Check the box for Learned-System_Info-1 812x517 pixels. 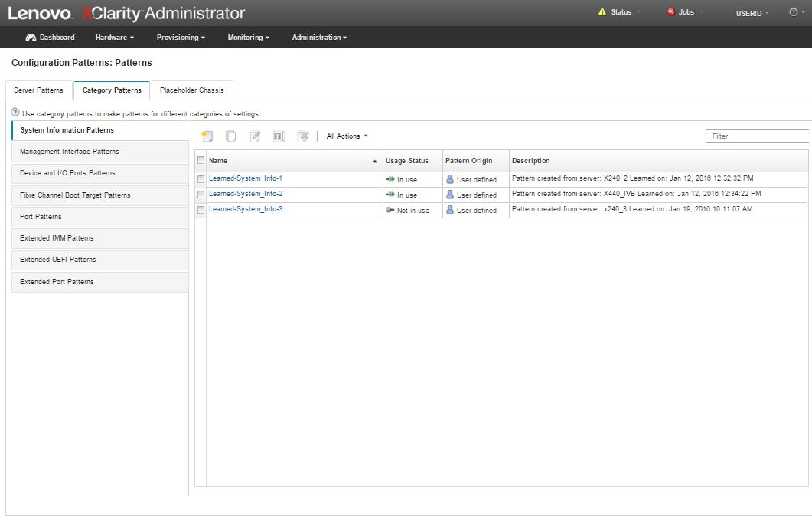click(201, 179)
